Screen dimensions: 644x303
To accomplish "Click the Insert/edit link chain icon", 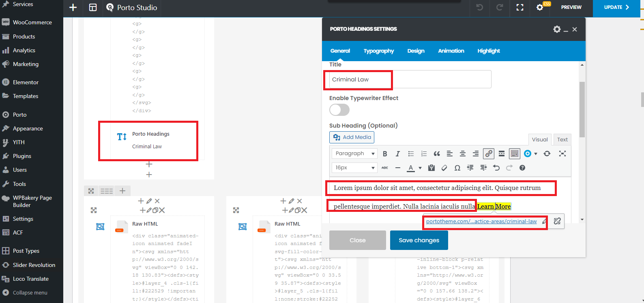I will (x=489, y=154).
